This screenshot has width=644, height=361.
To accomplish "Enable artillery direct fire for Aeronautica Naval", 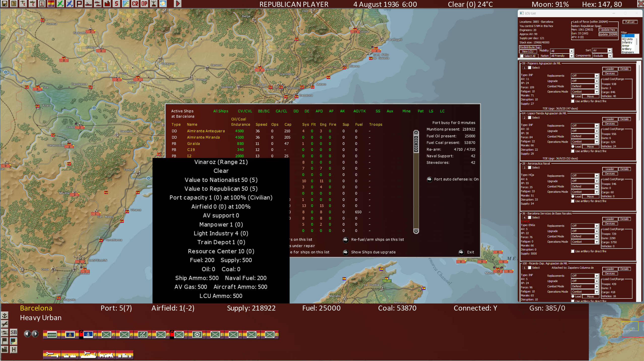I will click(x=573, y=201).
